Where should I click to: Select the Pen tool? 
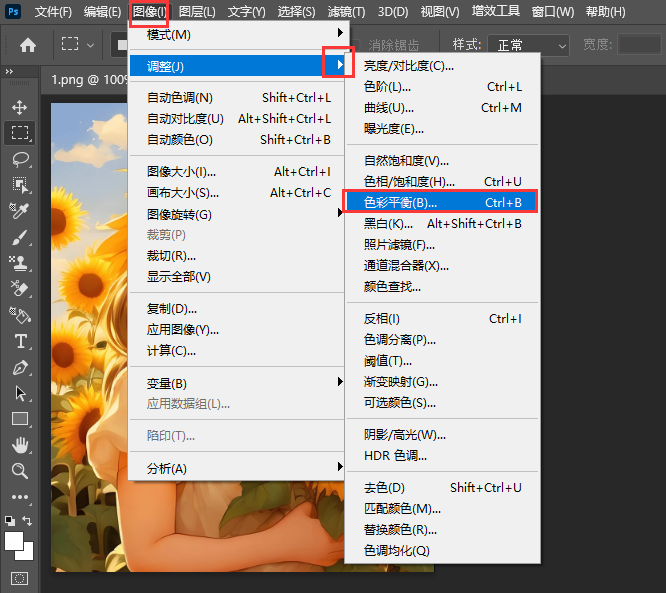[20, 368]
